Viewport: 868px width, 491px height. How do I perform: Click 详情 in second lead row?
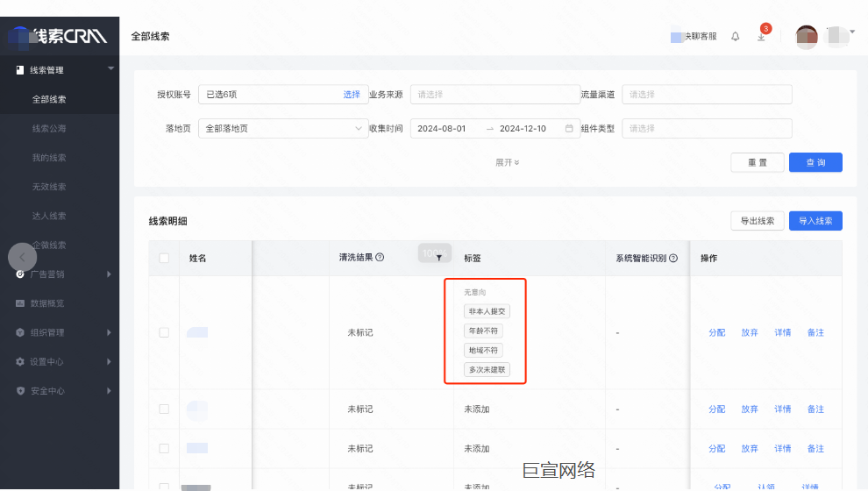coord(783,409)
